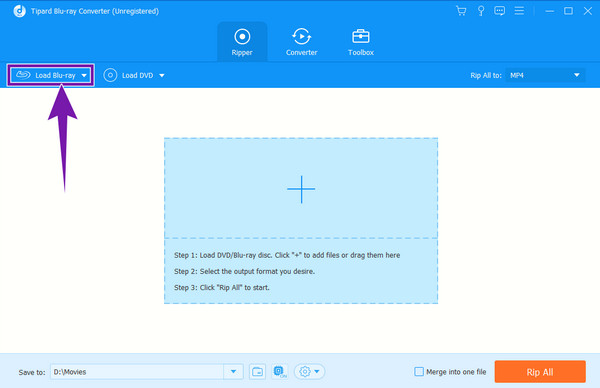Expand the Save to path dropdown arrow
This screenshot has width=600, height=388.
coord(233,372)
